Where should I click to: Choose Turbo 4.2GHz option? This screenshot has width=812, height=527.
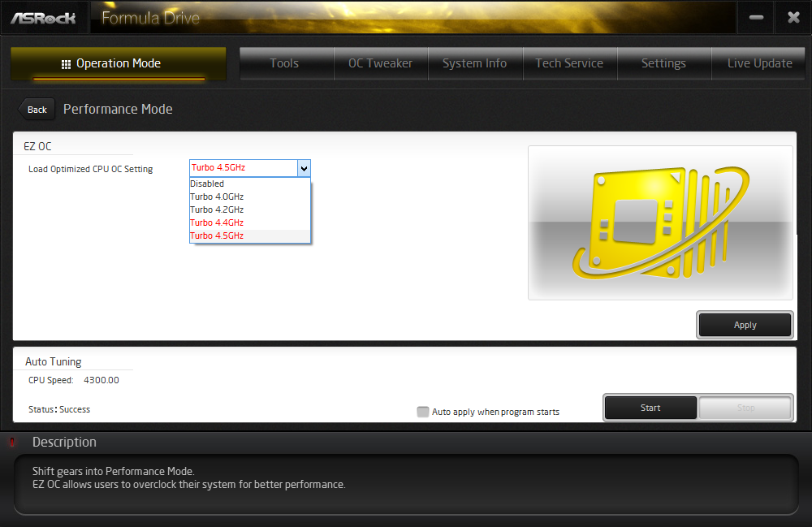(249, 210)
